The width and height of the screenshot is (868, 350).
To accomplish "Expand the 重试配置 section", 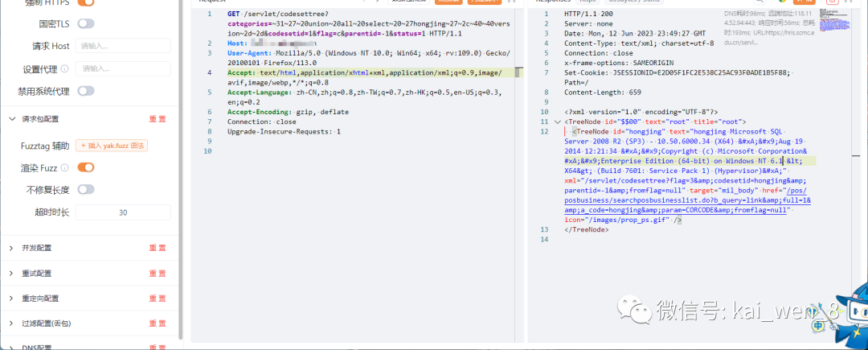I will pos(11,273).
